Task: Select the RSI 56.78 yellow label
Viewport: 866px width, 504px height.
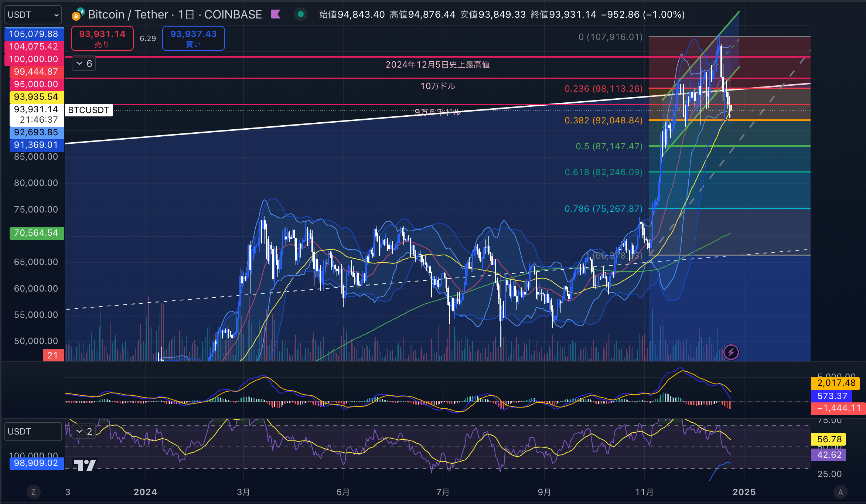Action: click(x=829, y=439)
